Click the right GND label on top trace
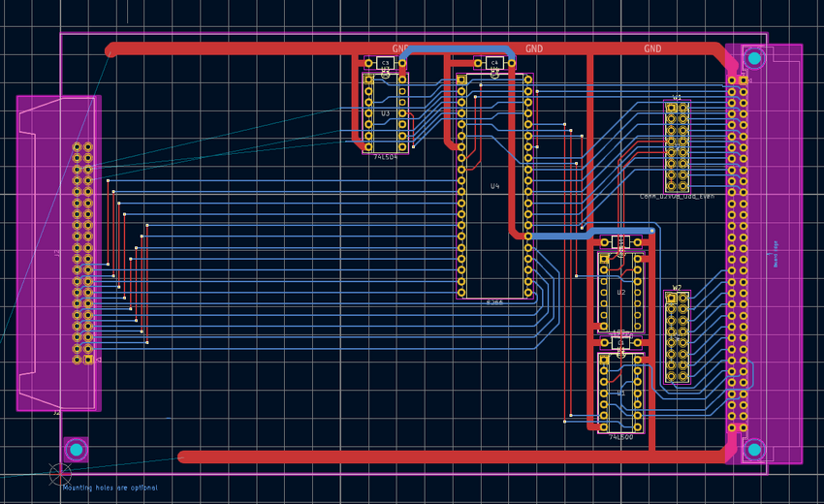 (652, 48)
